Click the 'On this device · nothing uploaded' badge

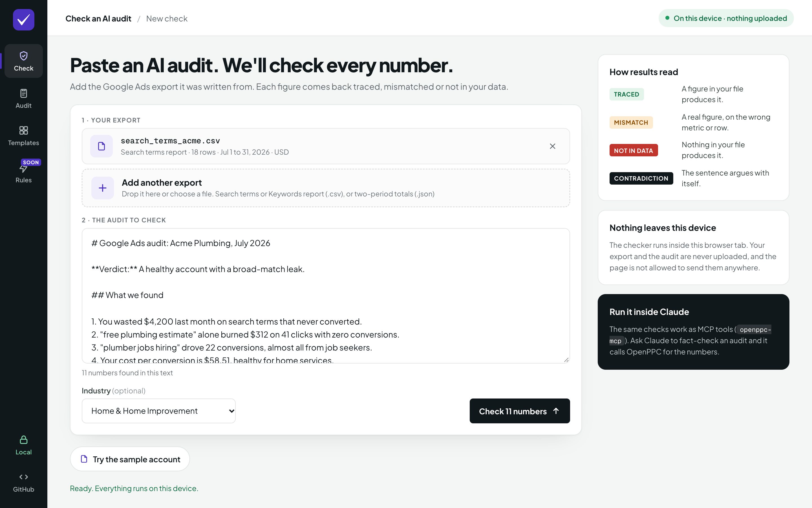pos(726,18)
